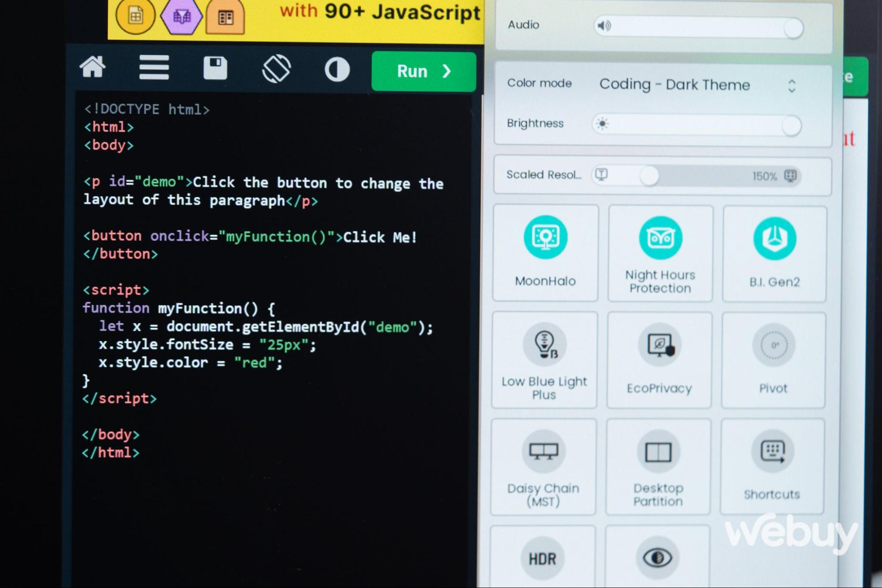This screenshot has width=882, height=588.
Task: Open Daisy Chain (MST) settings
Action: (543, 467)
